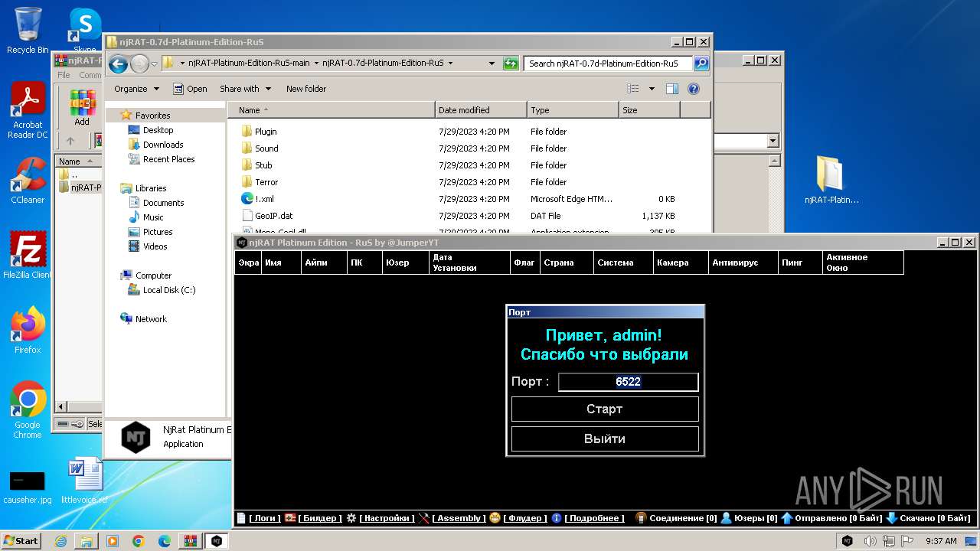
Task: Click the Камера column header
Action: tap(681, 262)
